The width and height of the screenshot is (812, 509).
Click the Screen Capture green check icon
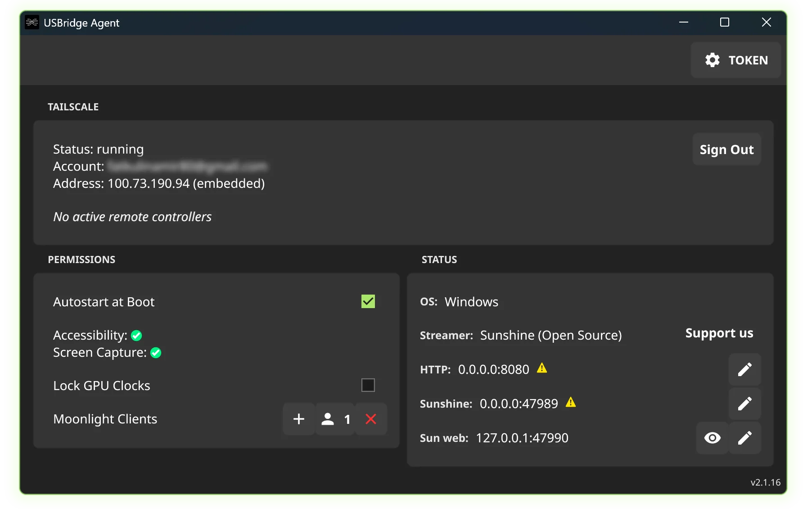[156, 353]
